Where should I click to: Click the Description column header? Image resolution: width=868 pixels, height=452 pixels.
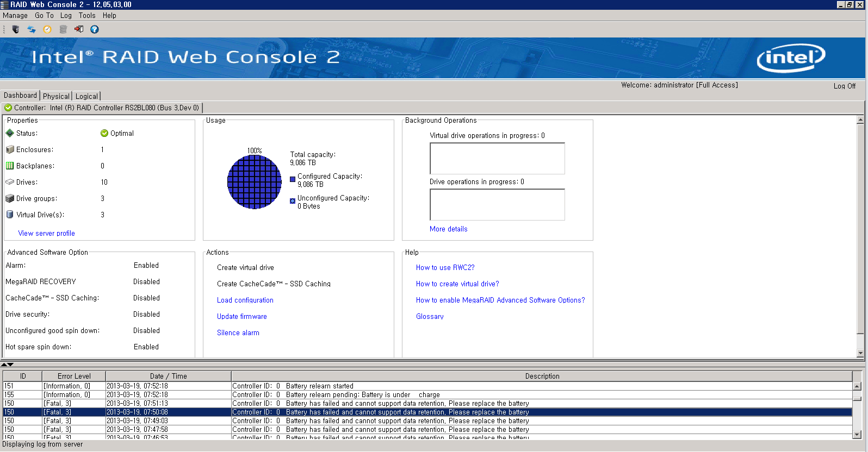click(x=542, y=376)
